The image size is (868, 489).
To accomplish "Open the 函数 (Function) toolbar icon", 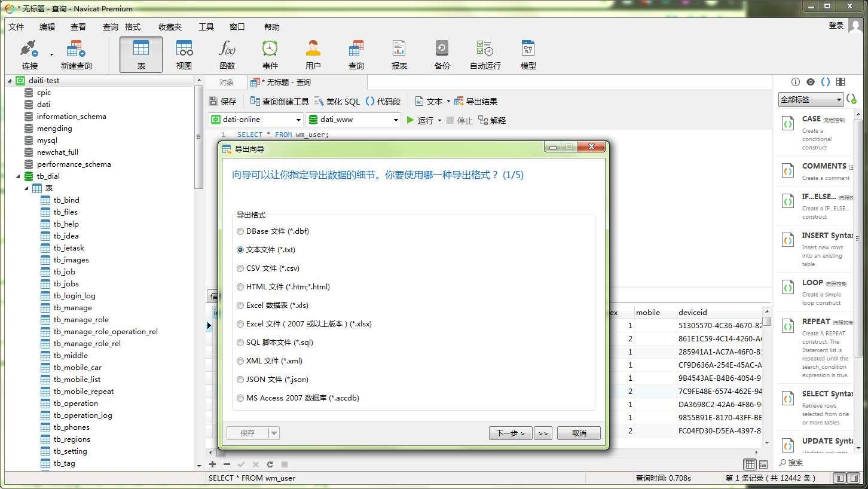I will pyautogui.click(x=227, y=54).
